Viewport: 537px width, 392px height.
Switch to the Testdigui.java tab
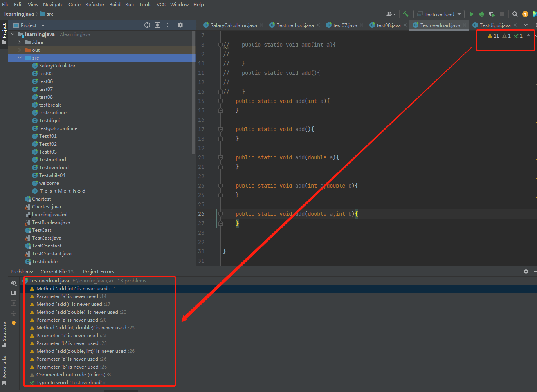tap(495, 25)
